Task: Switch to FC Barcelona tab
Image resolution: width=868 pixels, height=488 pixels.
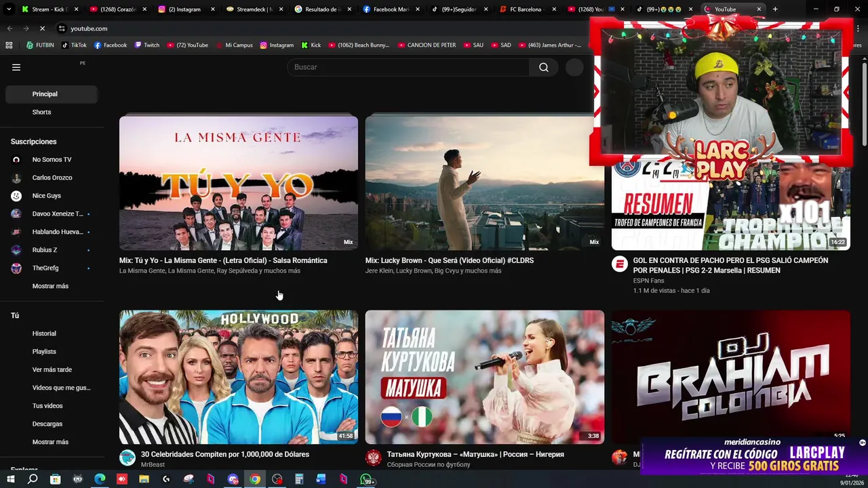Action: tap(527, 9)
